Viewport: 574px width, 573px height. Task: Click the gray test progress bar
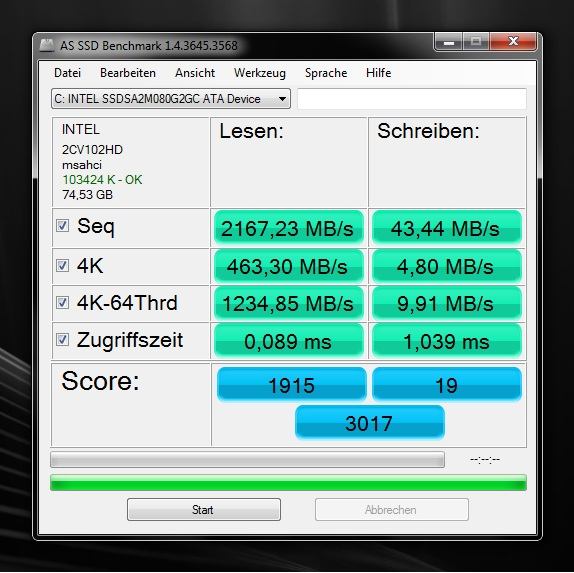pyautogui.click(x=247, y=459)
